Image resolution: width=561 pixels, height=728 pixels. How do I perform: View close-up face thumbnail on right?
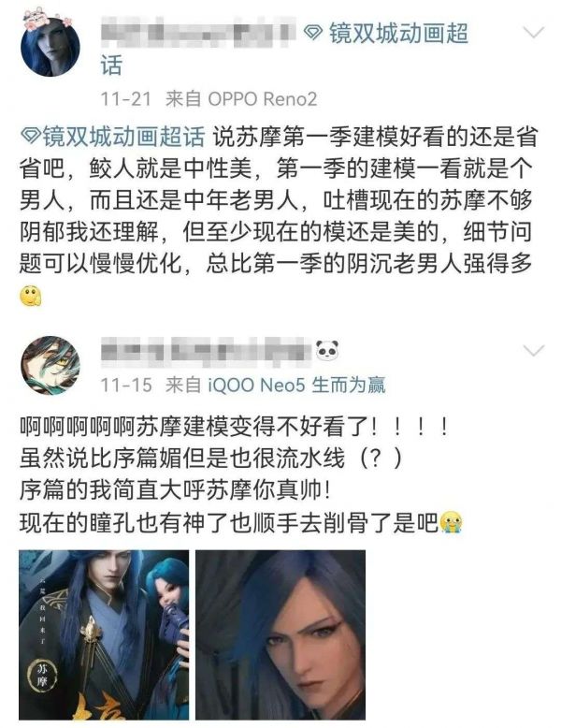click(280, 634)
